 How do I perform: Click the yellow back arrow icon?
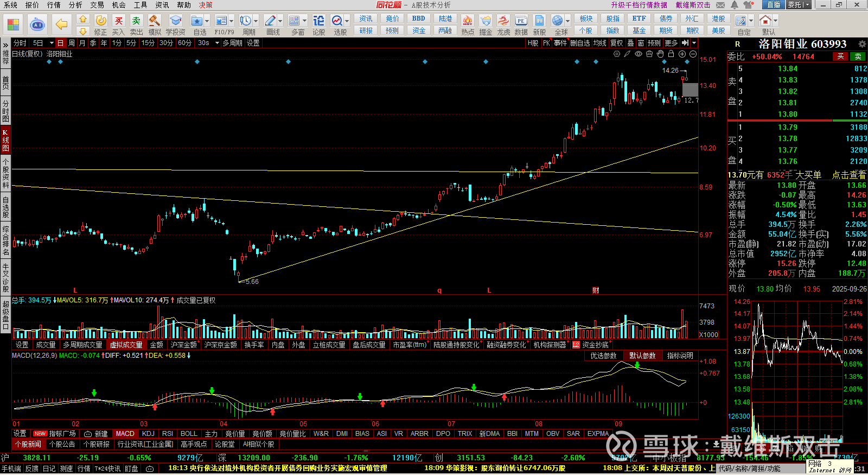click(x=61, y=24)
